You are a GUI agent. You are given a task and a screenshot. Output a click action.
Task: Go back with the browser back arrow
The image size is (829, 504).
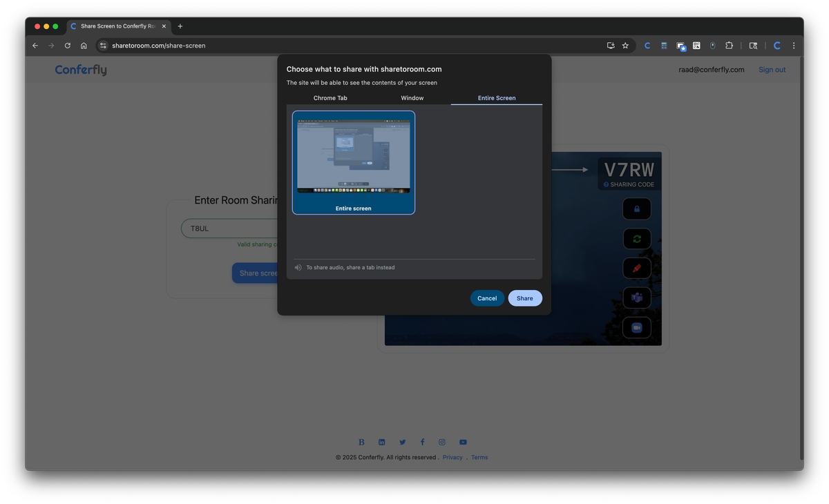[x=35, y=46]
